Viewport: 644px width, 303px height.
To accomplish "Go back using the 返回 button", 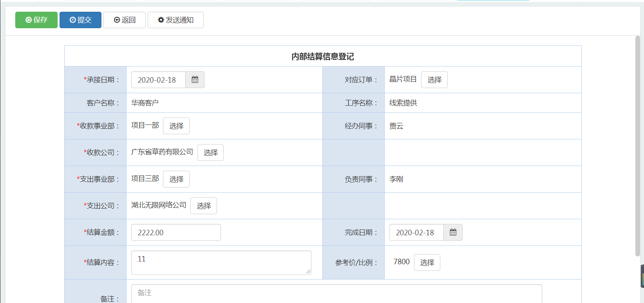I will coord(125,20).
